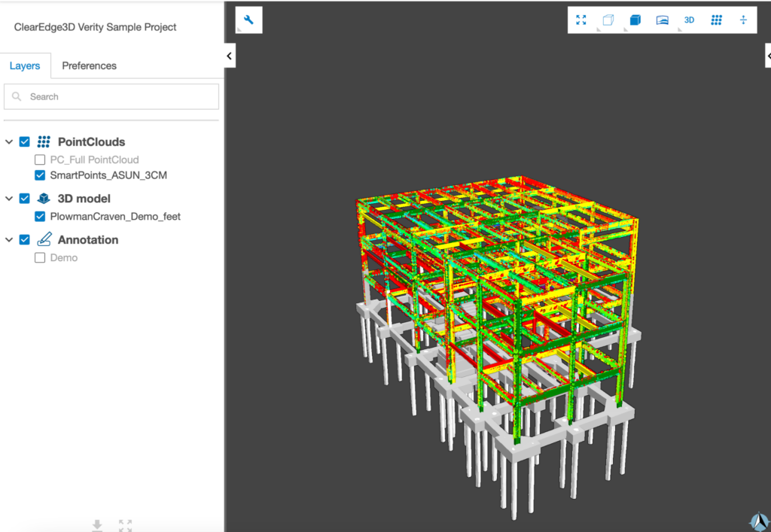
Task: Enable the PC_Full PointCloud layer checkbox
Action: (x=40, y=160)
